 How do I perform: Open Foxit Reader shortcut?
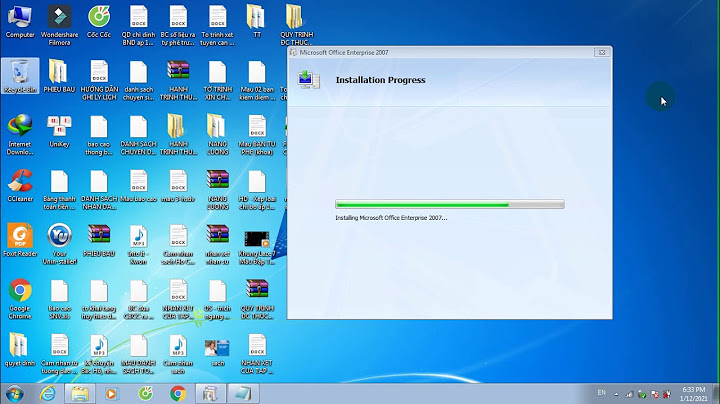[x=20, y=241]
